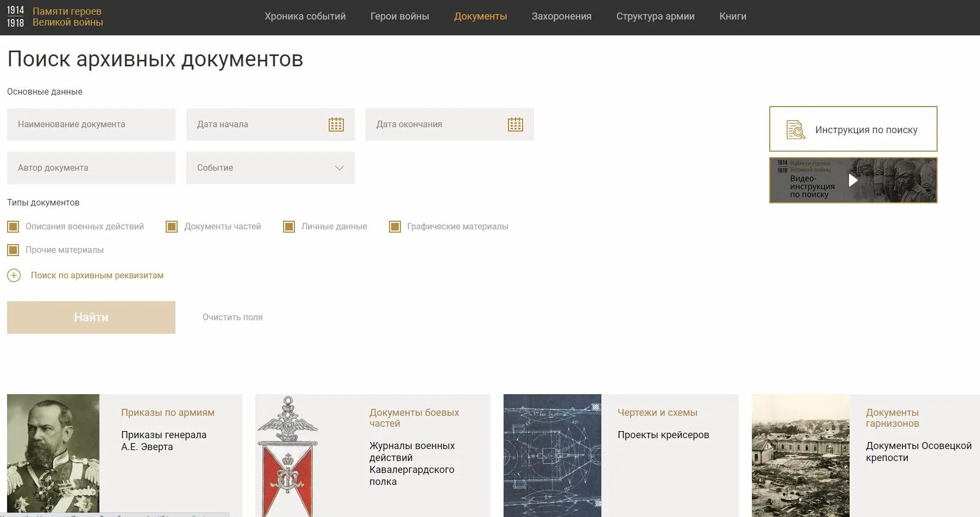The image size is (980, 517).
Task: Click 'Очистить поля' to reset form
Action: tap(233, 317)
